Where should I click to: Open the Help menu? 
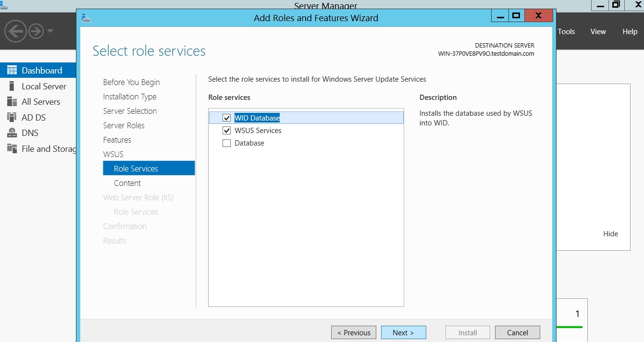630,32
